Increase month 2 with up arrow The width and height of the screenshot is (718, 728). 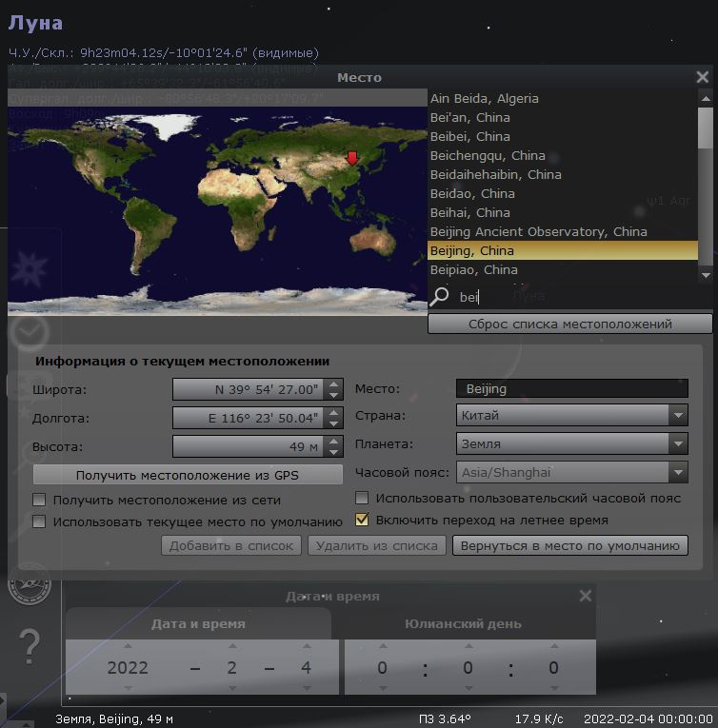pyautogui.click(x=232, y=646)
